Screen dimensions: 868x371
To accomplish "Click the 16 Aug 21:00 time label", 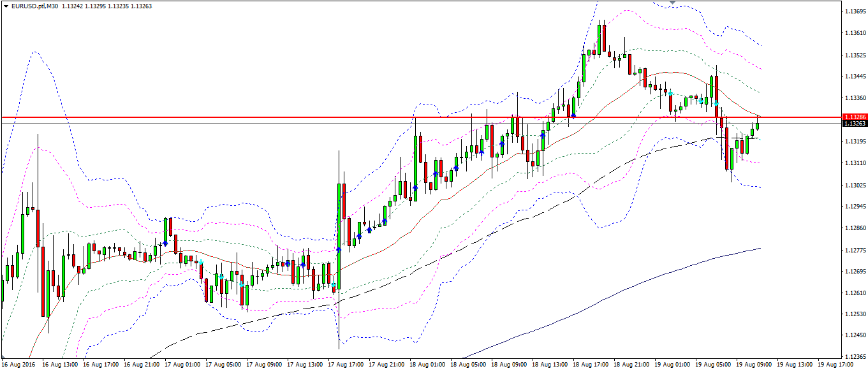I will click(x=142, y=365).
